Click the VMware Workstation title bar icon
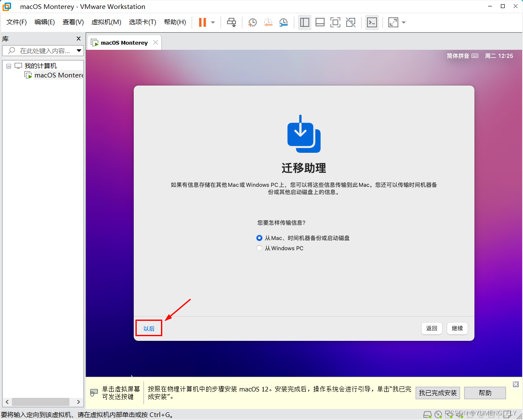This screenshot has height=420, width=523. click(x=7, y=6)
